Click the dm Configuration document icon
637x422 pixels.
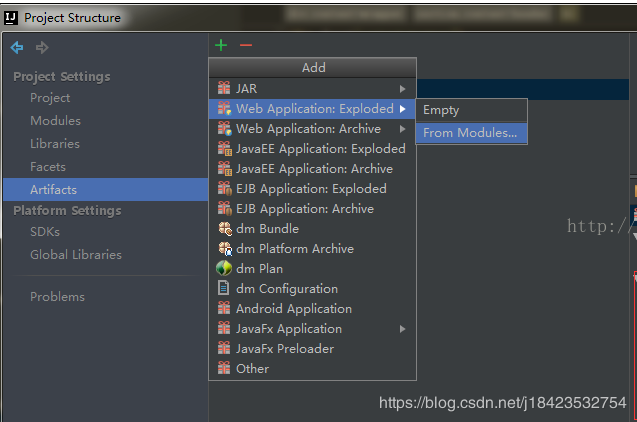[225, 288]
